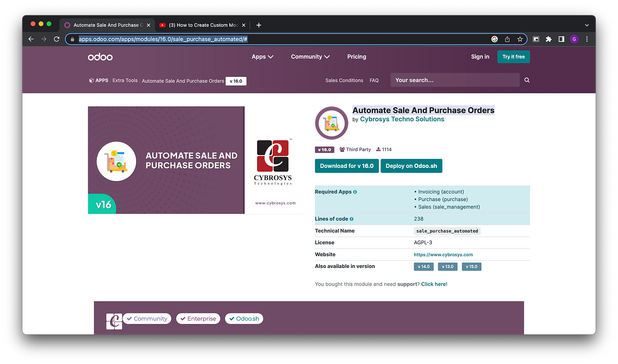This screenshot has width=618, height=364.
Task: Click the AGPL-3 license value
Action: [x=423, y=243]
